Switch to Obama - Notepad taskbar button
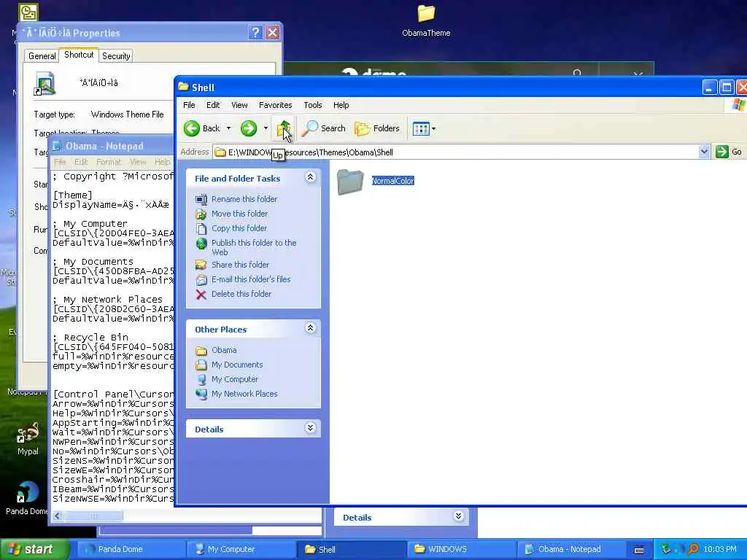Viewport: 747px width, 560px height. tap(570, 549)
